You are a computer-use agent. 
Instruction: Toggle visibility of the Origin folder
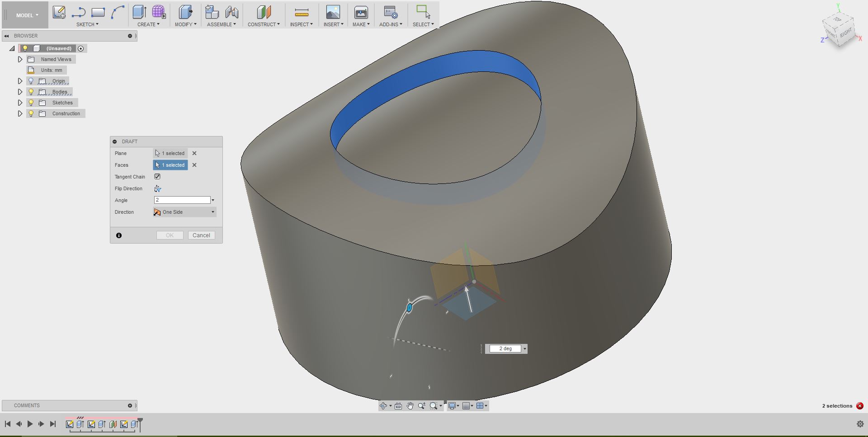(30, 80)
